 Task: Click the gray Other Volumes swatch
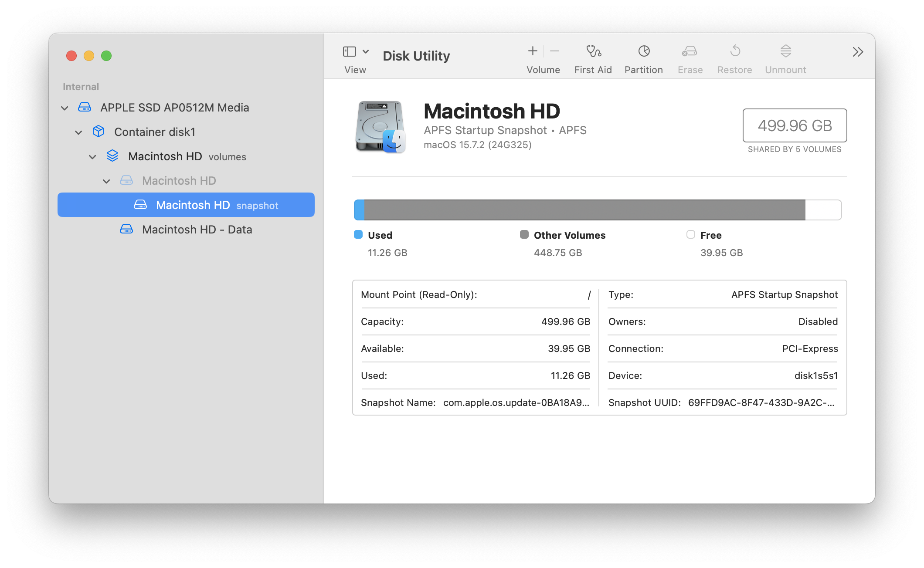tap(524, 235)
